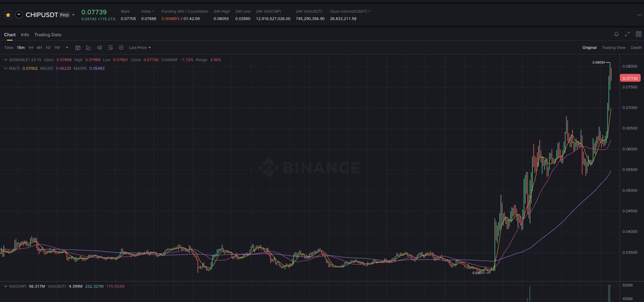Click the 24h Vol(USDT) value 745,290,356.90
Viewport: 644px width, 302px height.
click(310, 19)
